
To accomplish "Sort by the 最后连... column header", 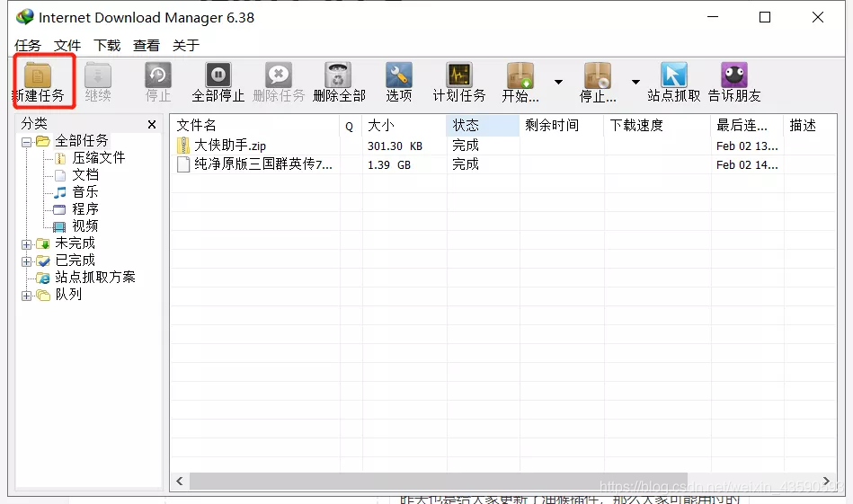I will (x=747, y=126).
